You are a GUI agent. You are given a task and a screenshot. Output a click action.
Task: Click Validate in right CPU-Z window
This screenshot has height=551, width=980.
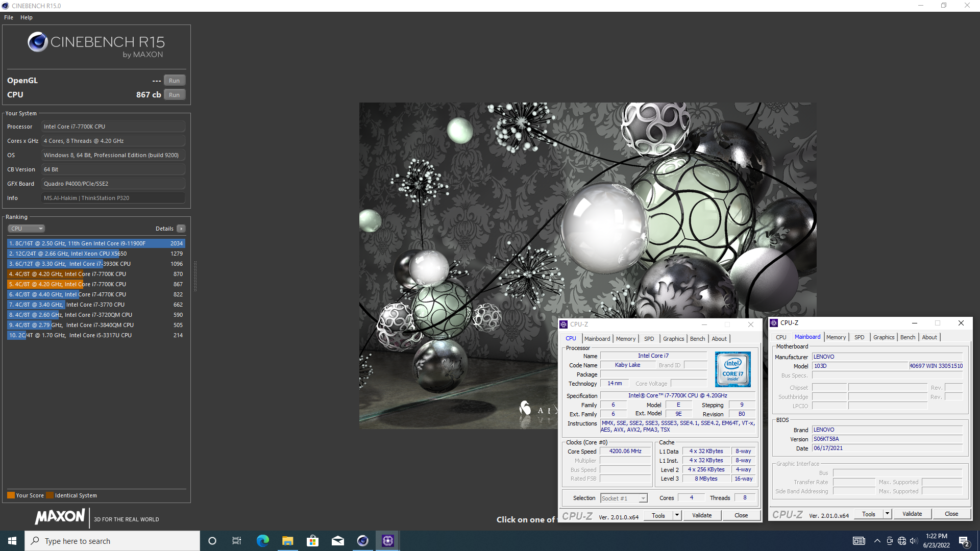912,514
